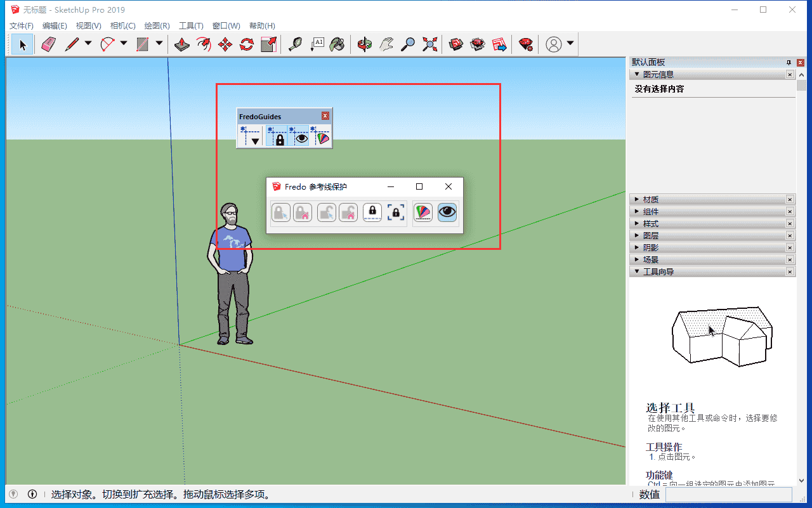
Task: Open the Line tool dropdown arrow
Action: 88,44
